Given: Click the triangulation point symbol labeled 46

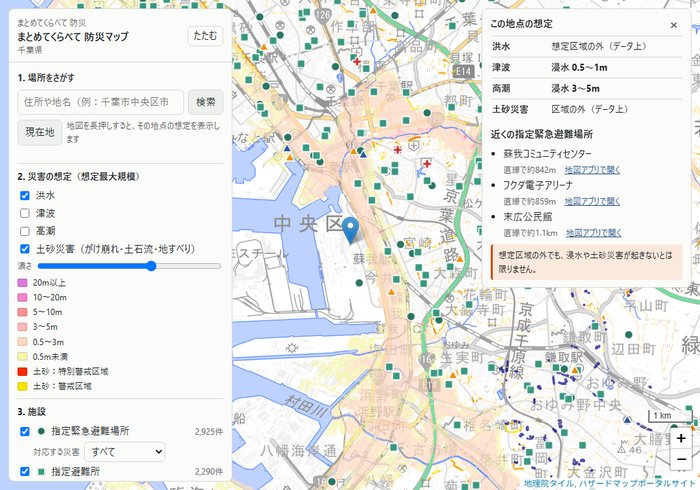Looking at the screenshot, I should (621, 449).
